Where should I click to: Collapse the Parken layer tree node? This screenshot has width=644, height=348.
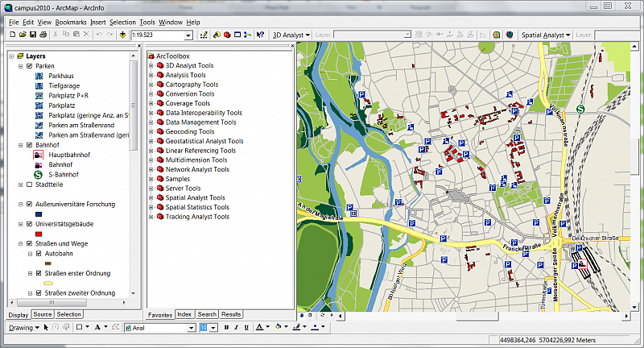point(21,66)
